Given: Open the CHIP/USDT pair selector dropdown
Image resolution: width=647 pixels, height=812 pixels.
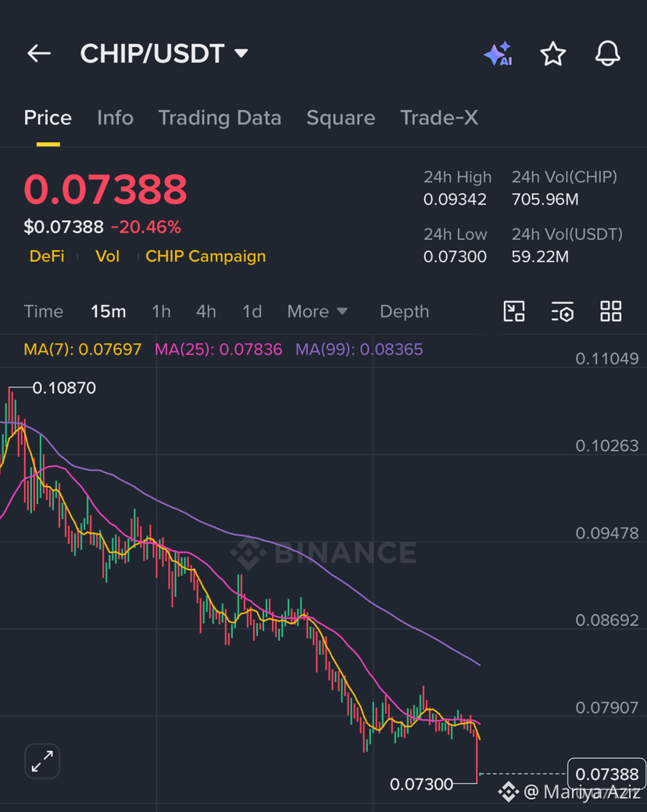Looking at the screenshot, I should [x=164, y=54].
